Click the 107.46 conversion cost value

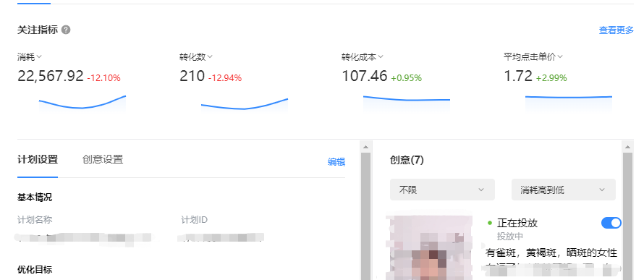click(364, 76)
